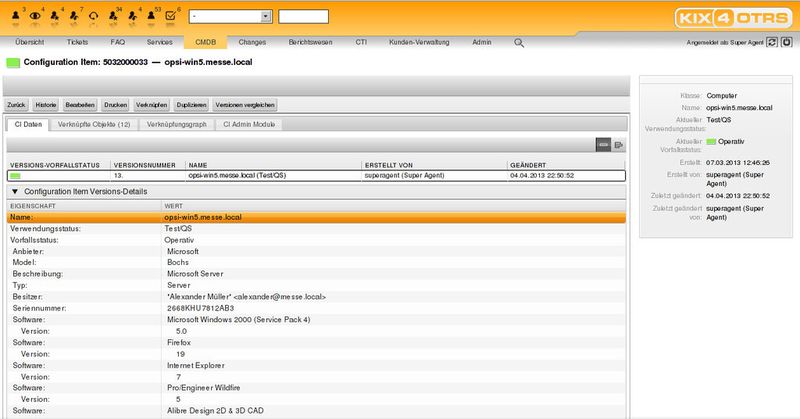Screen dimensions: 800x419
Task: Click the circular arrows icon in toolbar
Action: (x=93, y=16)
